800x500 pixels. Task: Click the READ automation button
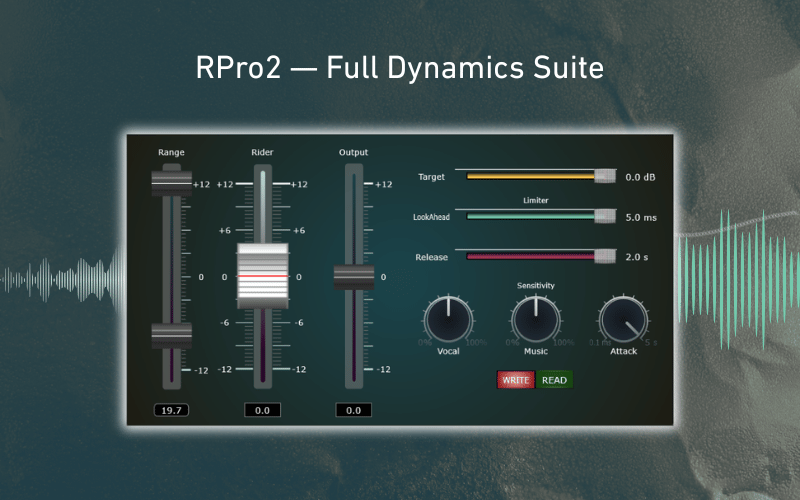(x=554, y=380)
